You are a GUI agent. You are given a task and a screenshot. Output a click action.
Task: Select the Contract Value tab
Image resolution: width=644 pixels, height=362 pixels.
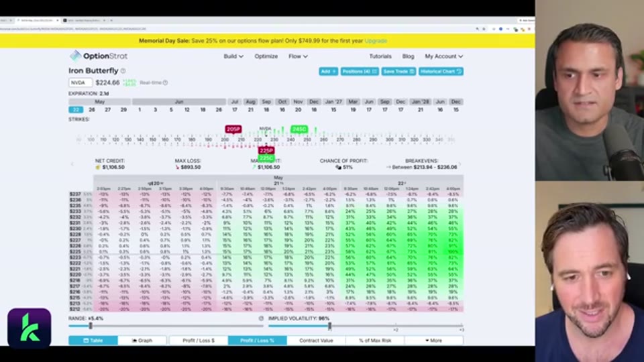[316, 341]
